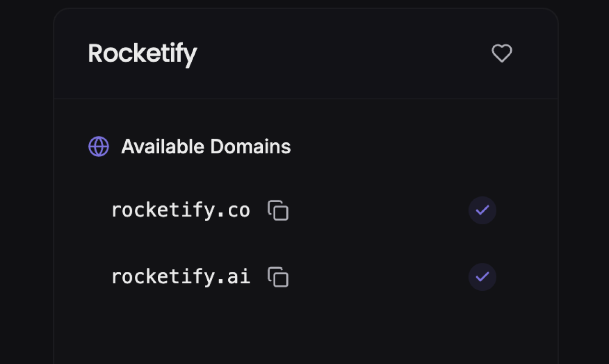Screen dimensions: 609x364
Task: Select the rocketify.co domain text
Action: click(x=180, y=210)
